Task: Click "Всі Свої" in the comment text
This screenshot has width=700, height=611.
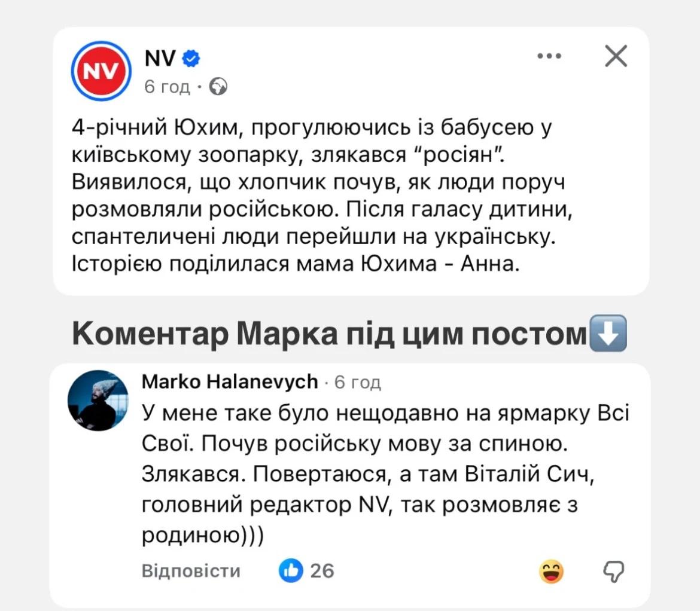Action: tap(603, 413)
